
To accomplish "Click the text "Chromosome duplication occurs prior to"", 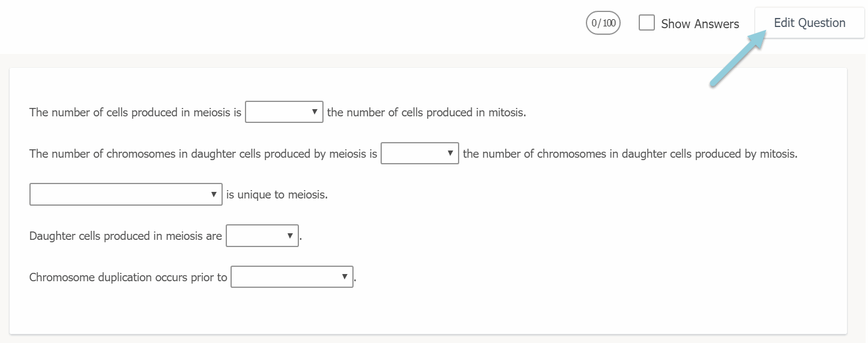I will (x=128, y=278).
